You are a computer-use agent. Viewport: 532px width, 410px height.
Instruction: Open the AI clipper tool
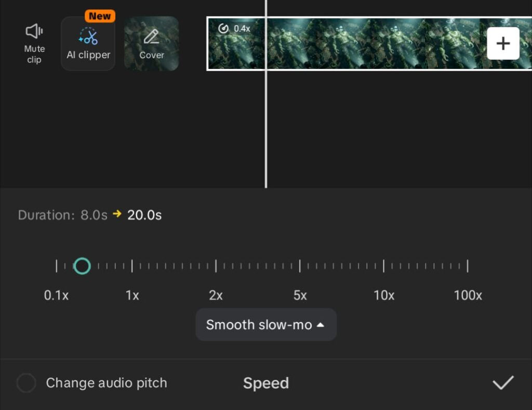pyautogui.click(x=87, y=44)
